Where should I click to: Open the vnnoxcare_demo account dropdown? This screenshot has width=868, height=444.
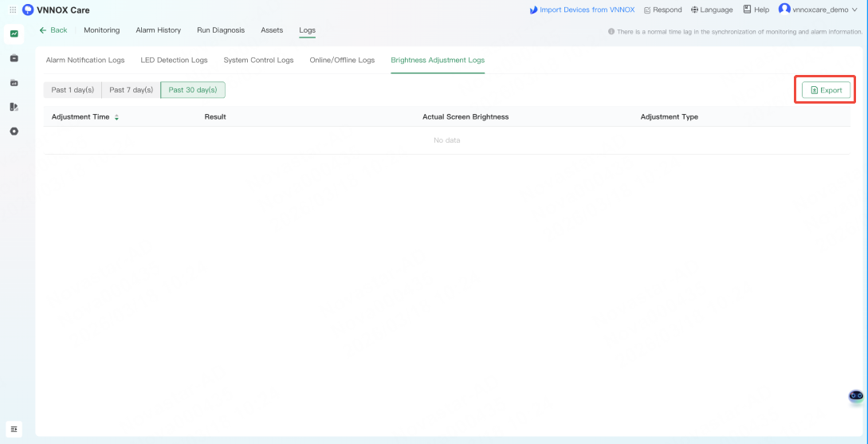click(x=818, y=10)
